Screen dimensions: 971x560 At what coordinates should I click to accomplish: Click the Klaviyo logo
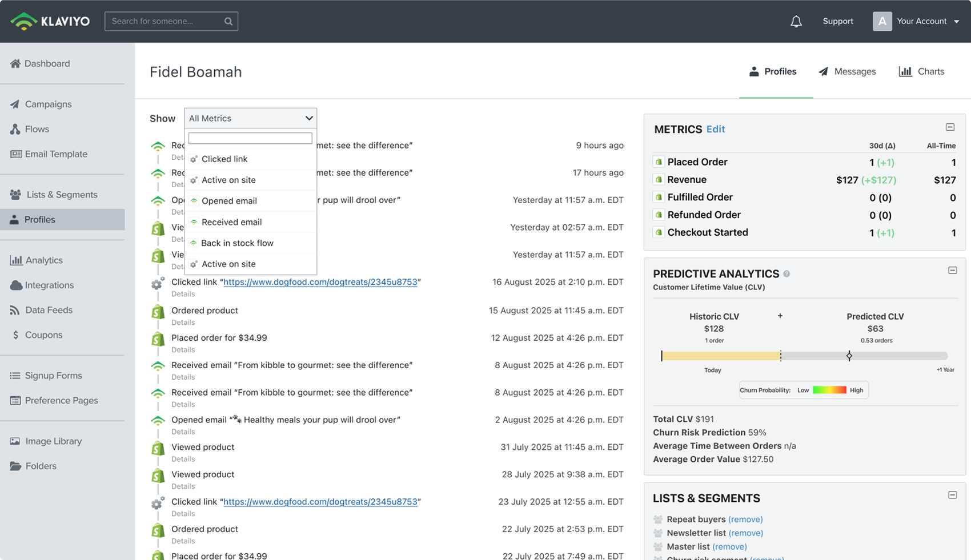pyautogui.click(x=50, y=21)
